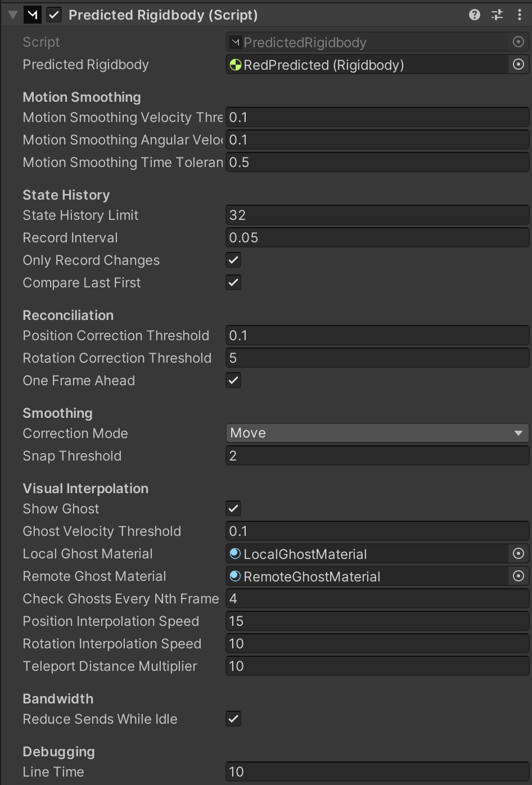Open component presets slider icon
The height and width of the screenshot is (785, 532).
[497, 15]
